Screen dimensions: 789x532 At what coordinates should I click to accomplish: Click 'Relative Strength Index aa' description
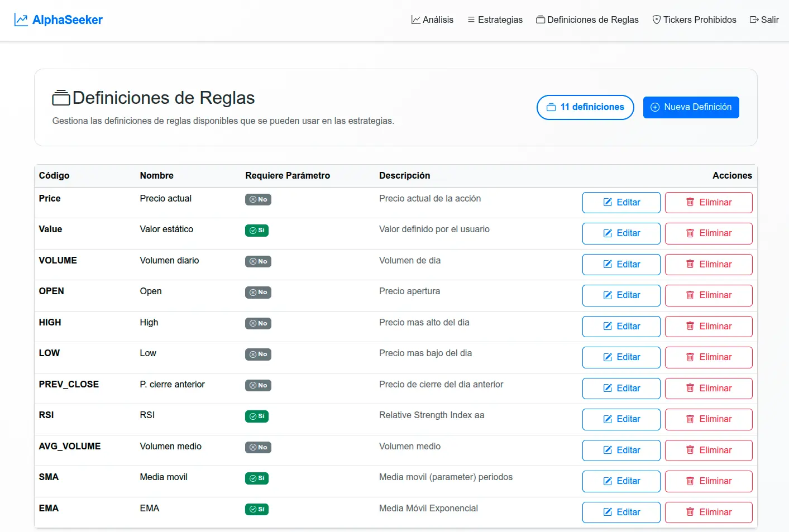click(x=432, y=415)
